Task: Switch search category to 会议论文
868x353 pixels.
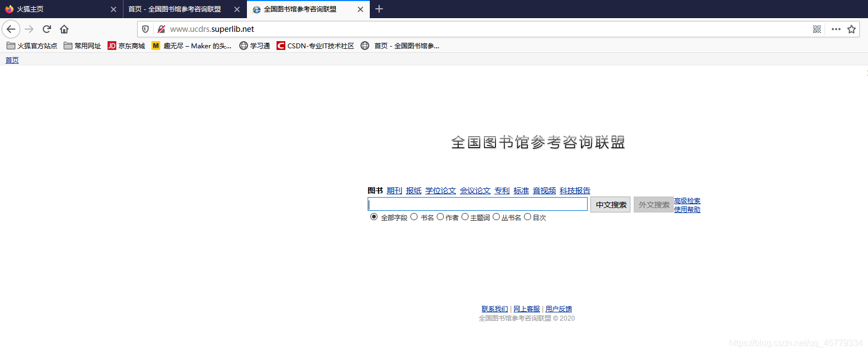Action: point(475,190)
